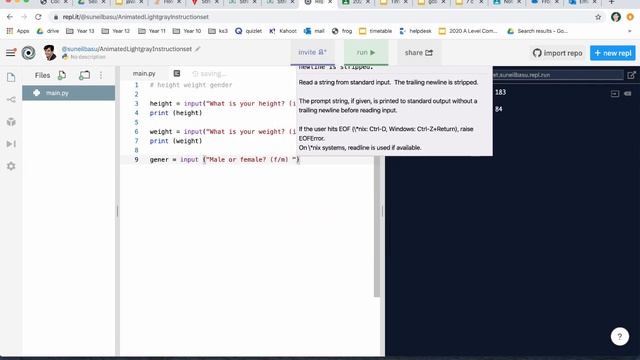The image size is (640, 360).
Task: Open Search results bookmark
Action: (537, 31)
